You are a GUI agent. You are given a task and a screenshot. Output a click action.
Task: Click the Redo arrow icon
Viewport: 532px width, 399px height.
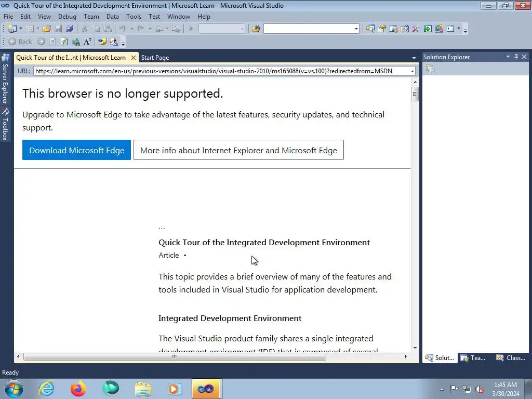tap(140, 29)
